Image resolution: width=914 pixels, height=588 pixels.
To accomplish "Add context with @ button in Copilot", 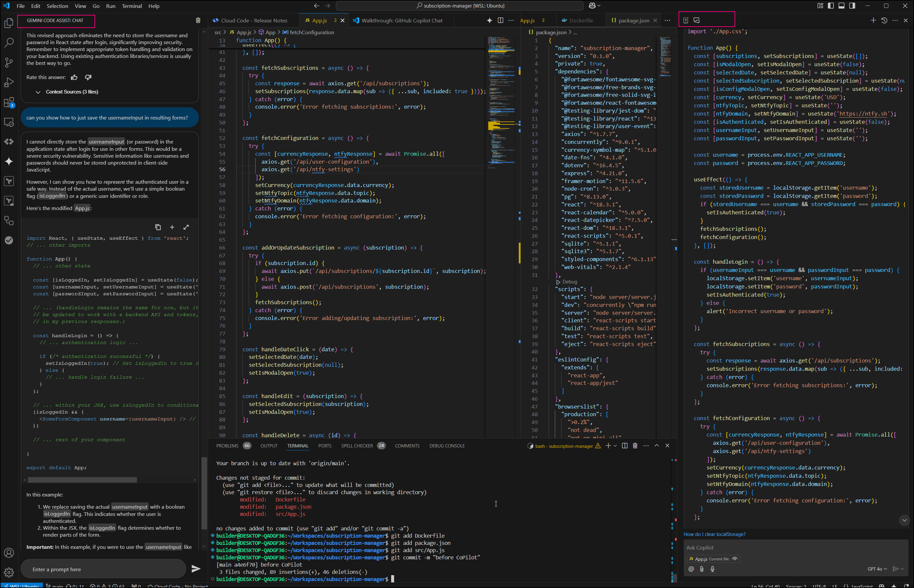I will pyautogui.click(x=691, y=569).
